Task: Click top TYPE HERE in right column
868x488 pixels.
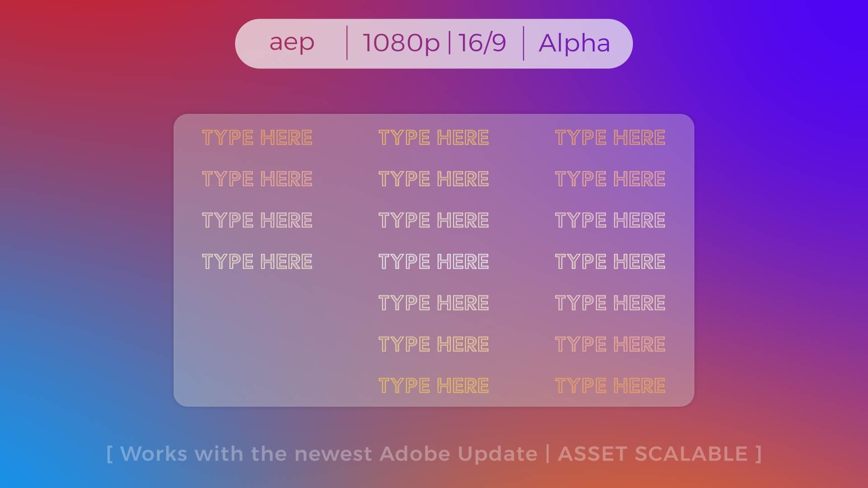Action: tap(610, 137)
